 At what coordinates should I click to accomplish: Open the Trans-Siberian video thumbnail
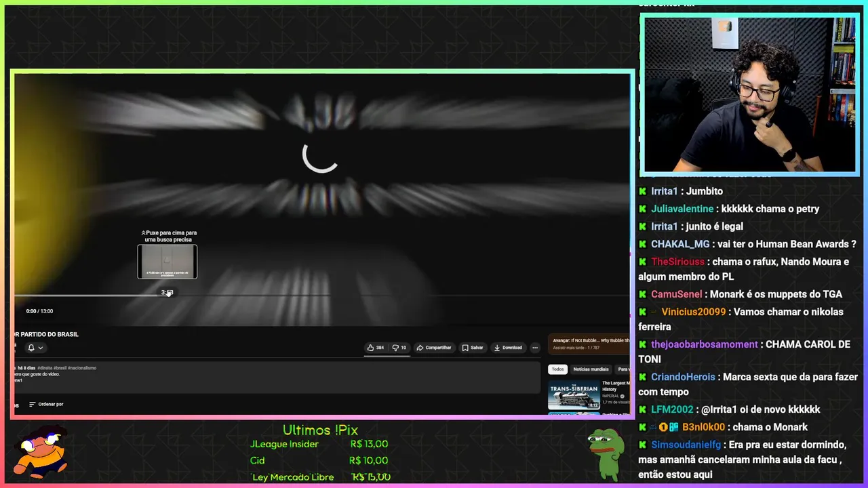(574, 395)
